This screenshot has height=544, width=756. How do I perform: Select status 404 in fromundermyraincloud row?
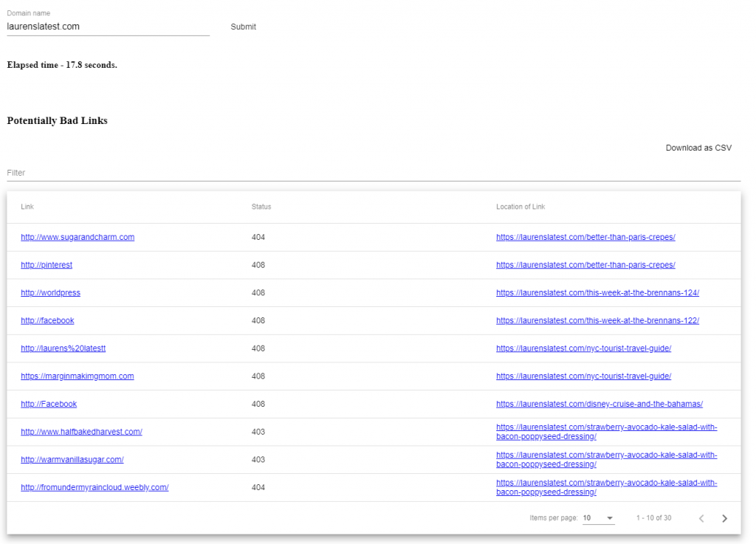tap(258, 488)
